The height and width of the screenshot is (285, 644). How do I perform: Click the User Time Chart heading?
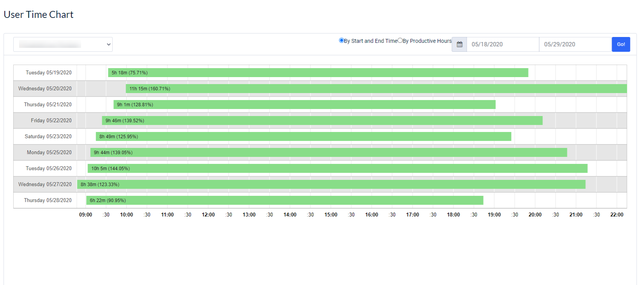pos(39,14)
